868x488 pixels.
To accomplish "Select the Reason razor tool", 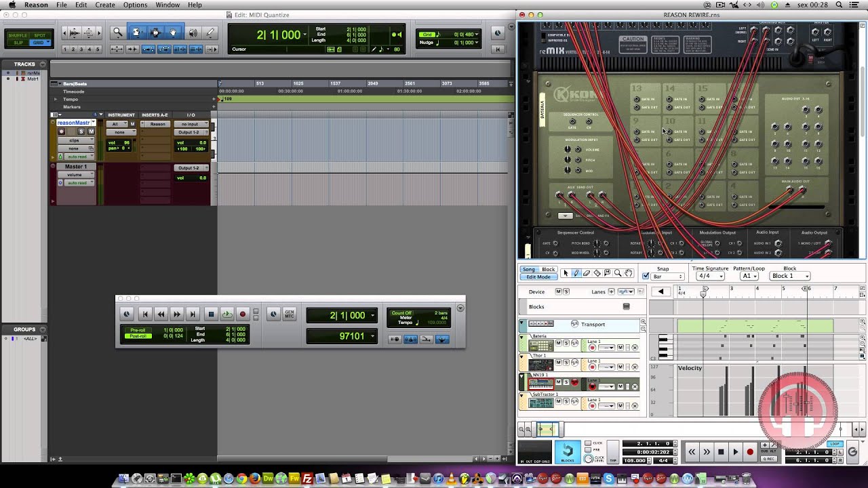I will click(597, 273).
